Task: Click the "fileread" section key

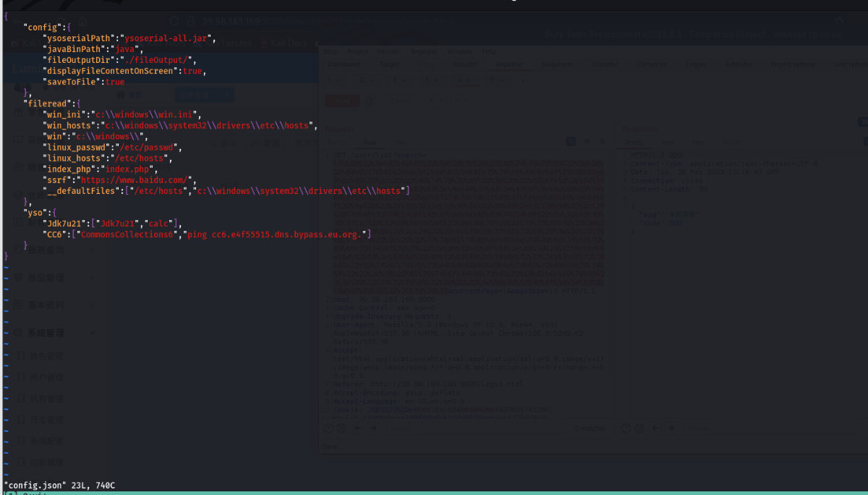Action: tap(49, 103)
